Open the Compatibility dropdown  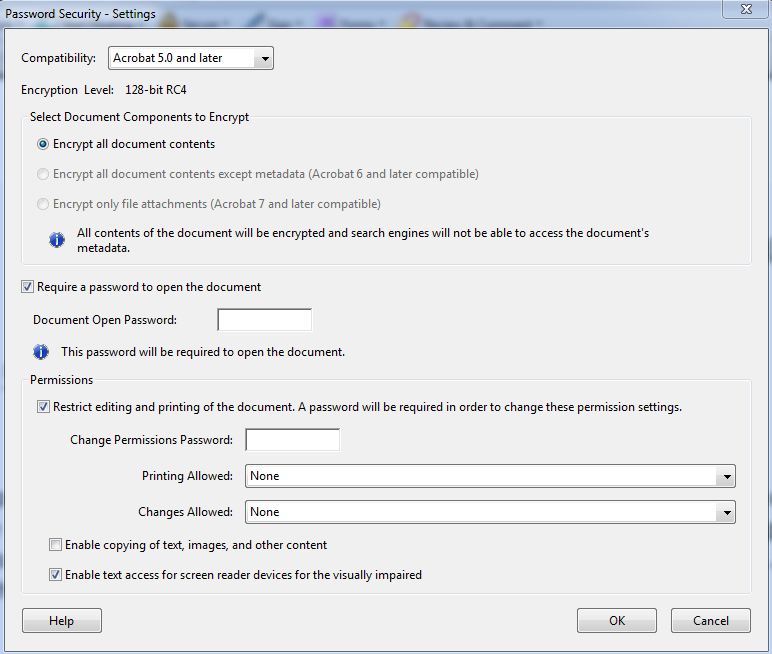[x=191, y=58]
